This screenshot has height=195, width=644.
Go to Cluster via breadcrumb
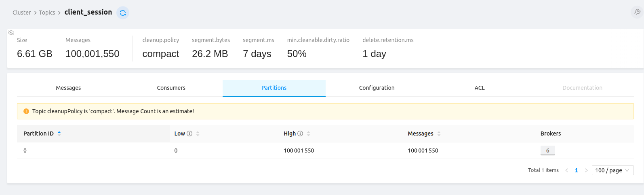[21, 13]
